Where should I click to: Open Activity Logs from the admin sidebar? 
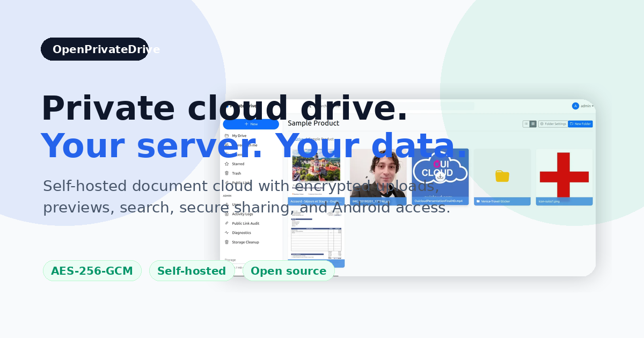(242, 214)
